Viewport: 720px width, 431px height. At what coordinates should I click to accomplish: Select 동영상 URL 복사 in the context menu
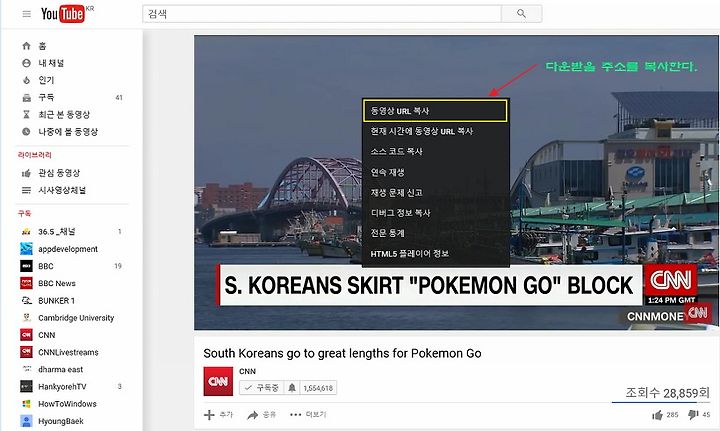coord(435,111)
